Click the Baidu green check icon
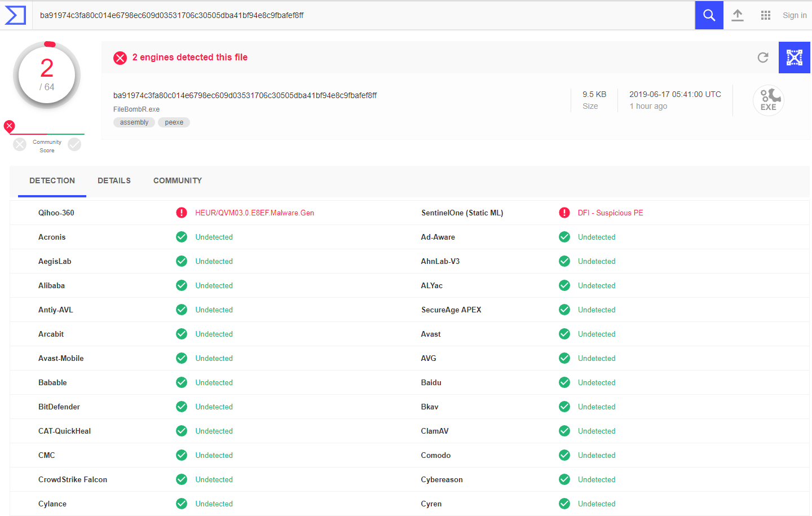Viewport: 812px width, 516px height. (x=564, y=382)
